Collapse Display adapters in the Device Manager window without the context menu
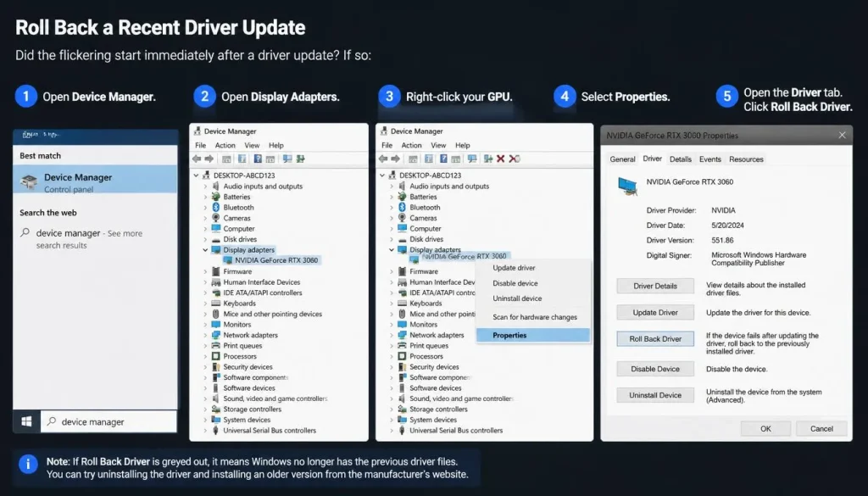 (x=205, y=249)
